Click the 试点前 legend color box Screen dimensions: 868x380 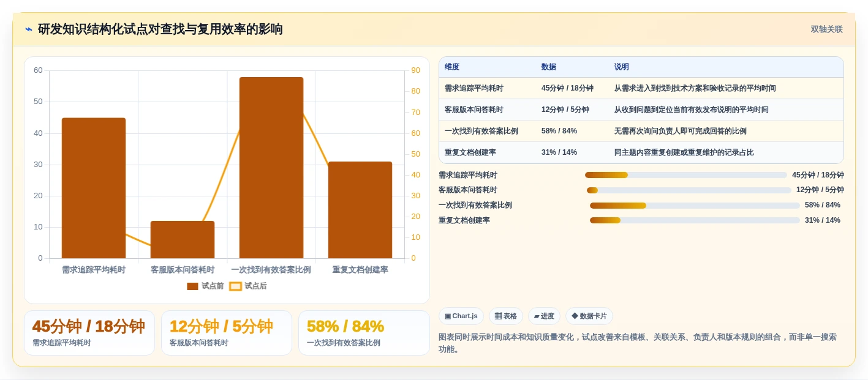click(192, 286)
